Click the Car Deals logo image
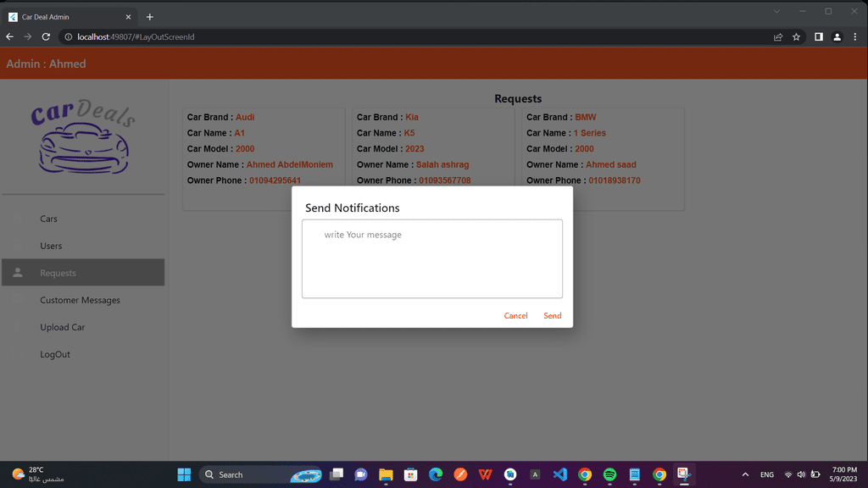 (83, 136)
